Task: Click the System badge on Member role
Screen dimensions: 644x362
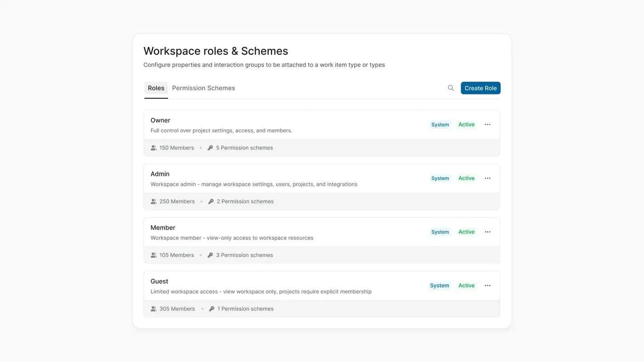Action: point(440,232)
